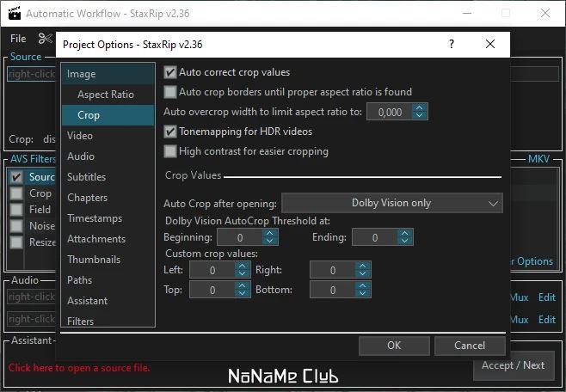Click the StaxRip clapperboard app icon
Viewport: 566px width, 392px height.
click(x=15, y=13)
